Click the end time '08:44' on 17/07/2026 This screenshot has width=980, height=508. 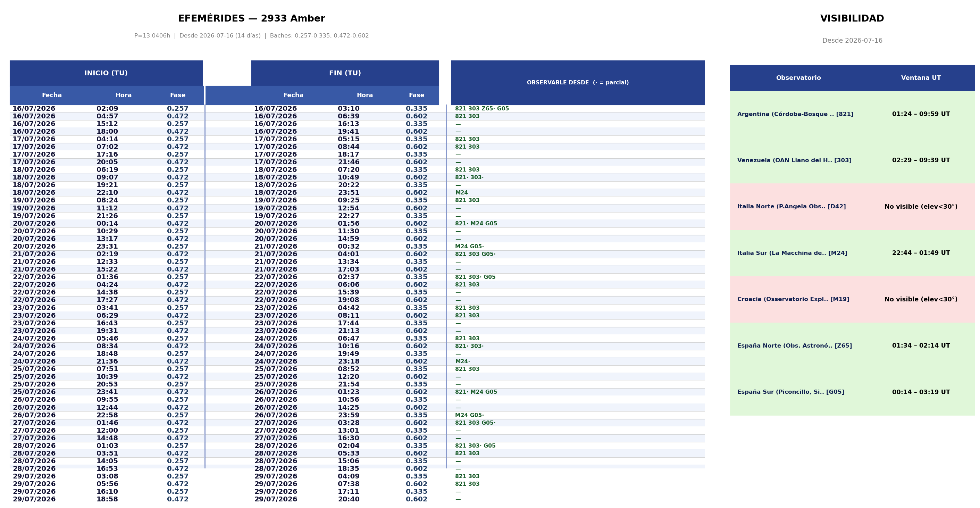[349, 147]
